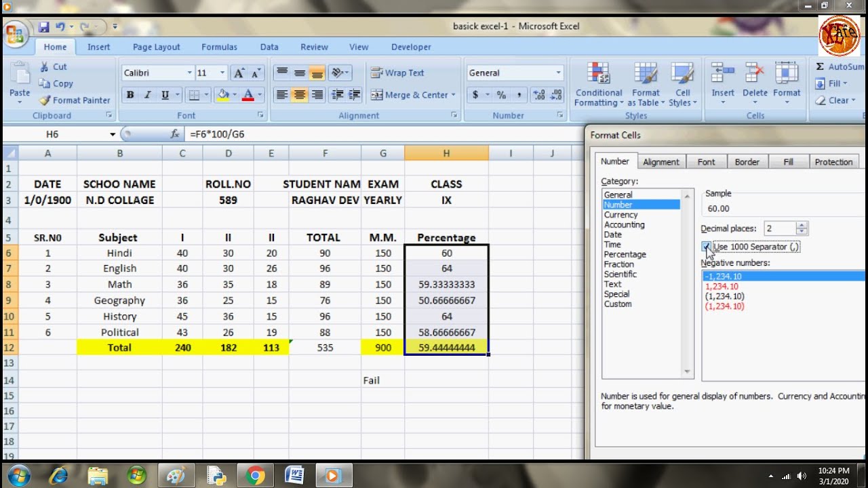Open the accounting dollar format dropdown

pyautogui.click(x=486, y=95)
